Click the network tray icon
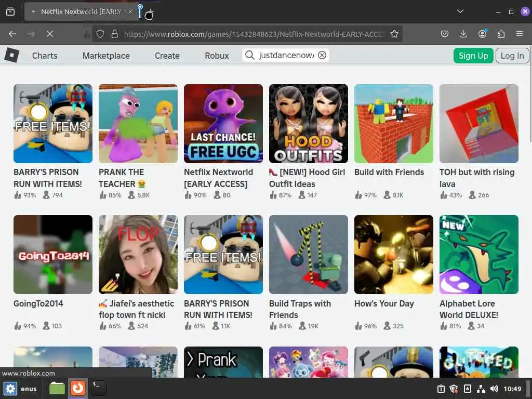This screenshot has width=532, height=399. point(481,389)
